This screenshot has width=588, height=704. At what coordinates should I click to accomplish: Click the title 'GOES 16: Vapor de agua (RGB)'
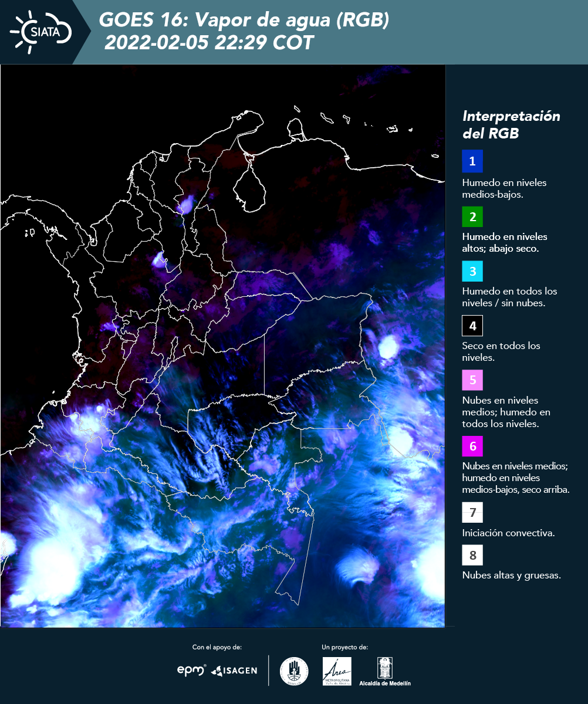(244, 21)
